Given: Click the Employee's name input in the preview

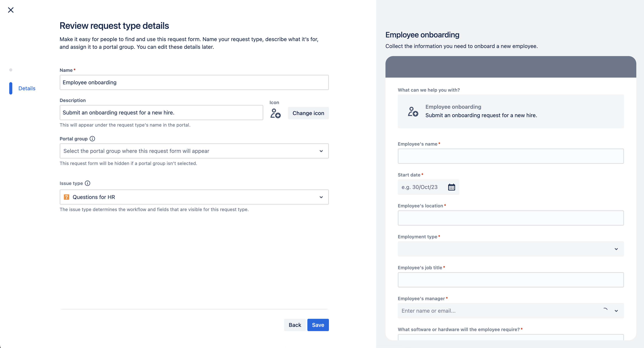Looking at the screenshot, I should point(511,156).
